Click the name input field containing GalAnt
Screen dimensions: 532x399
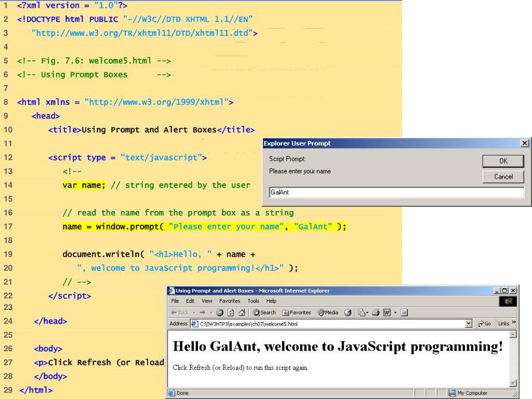pyautogui.click(x=396, y=192)
